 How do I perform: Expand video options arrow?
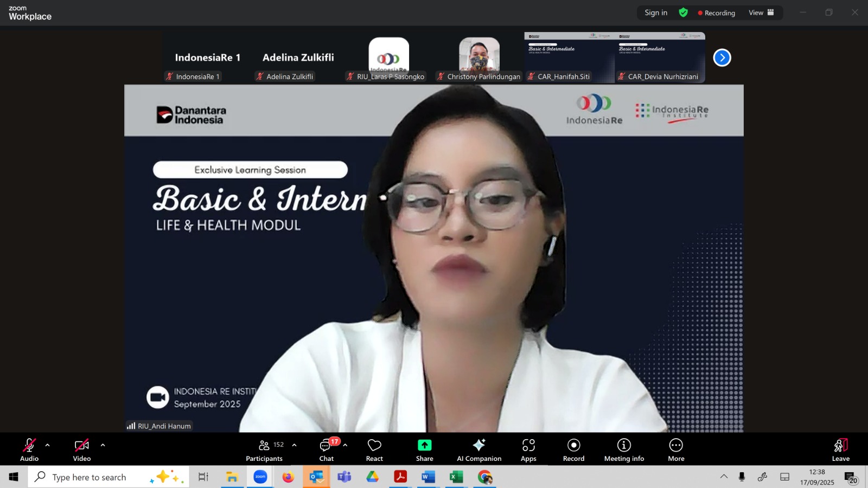pyautogui.click(x=103, y=445)
